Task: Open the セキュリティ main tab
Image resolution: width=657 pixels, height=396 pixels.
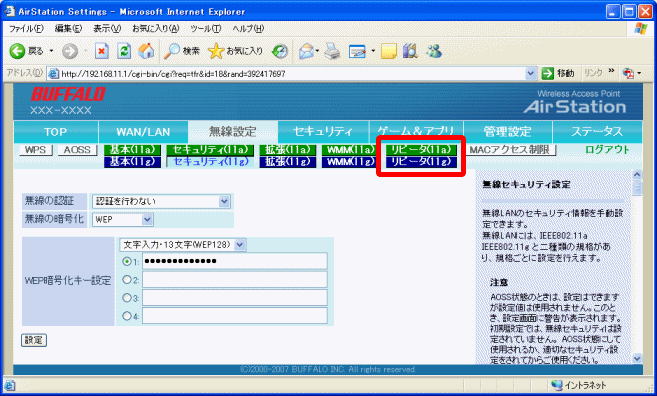Action: tap(323, 132)
